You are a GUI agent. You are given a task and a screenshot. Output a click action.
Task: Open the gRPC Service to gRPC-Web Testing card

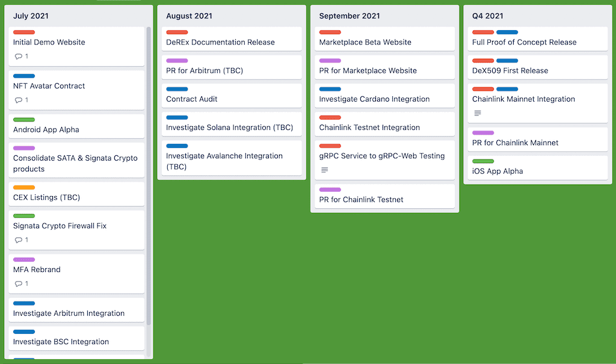[384, 160]
